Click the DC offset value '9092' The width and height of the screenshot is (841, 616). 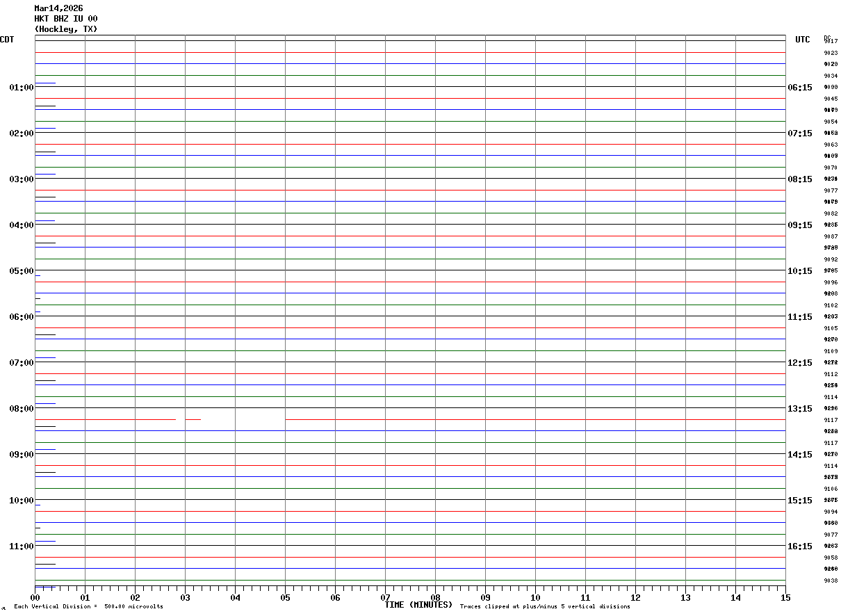click(830, 259)
